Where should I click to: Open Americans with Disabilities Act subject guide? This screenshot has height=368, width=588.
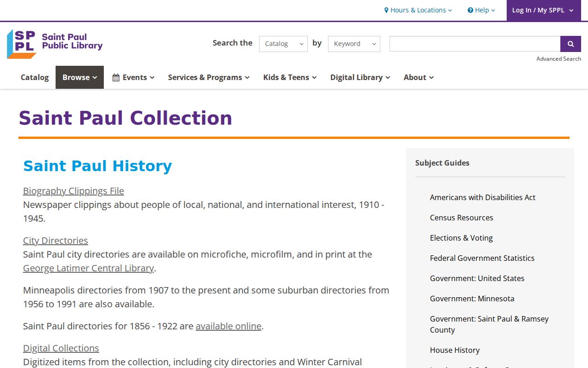click(x=483, y=197)
